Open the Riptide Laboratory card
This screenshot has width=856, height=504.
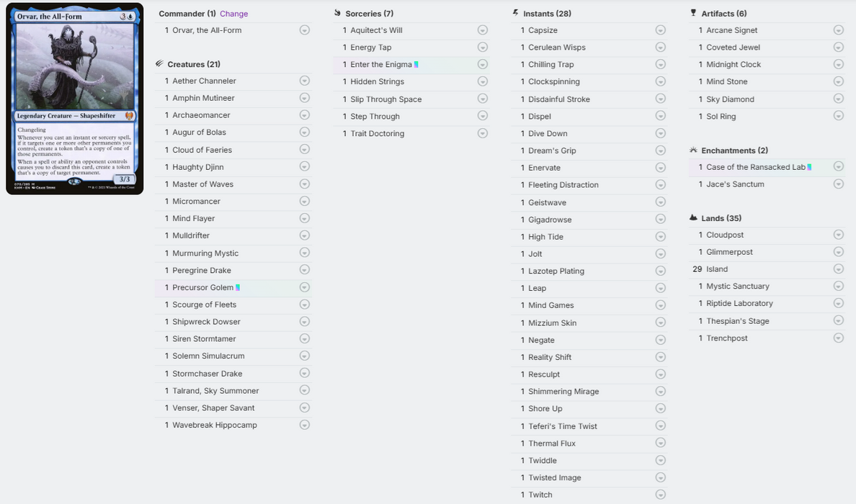point(739,303)
